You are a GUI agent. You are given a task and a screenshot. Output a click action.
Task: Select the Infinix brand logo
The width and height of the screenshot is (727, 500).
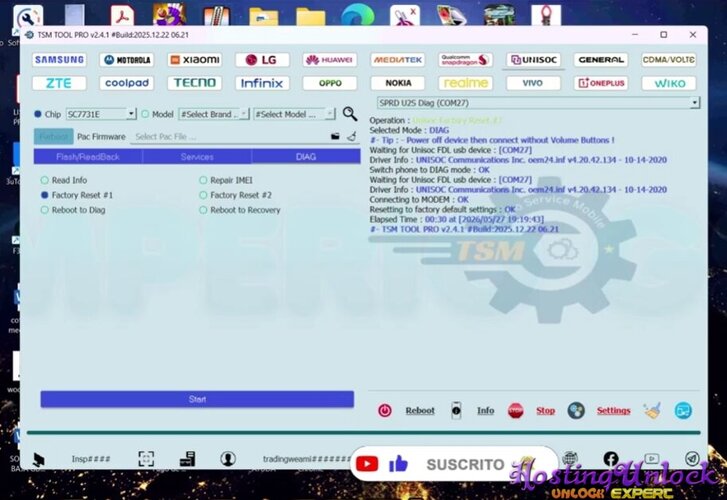pos(262,83)
